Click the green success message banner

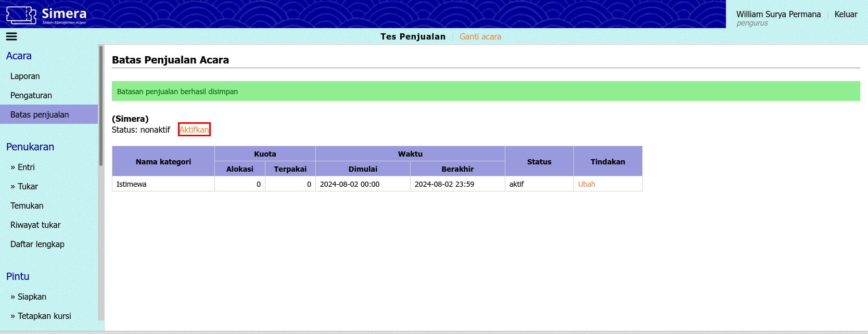(x=486, y=91)
